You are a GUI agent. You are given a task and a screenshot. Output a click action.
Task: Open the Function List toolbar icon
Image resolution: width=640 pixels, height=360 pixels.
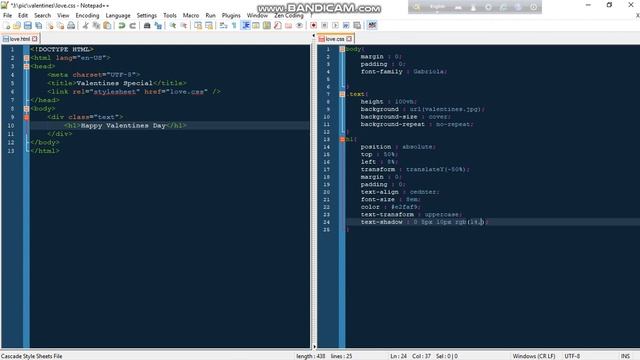pyautogui.click(x=278, y=25)
